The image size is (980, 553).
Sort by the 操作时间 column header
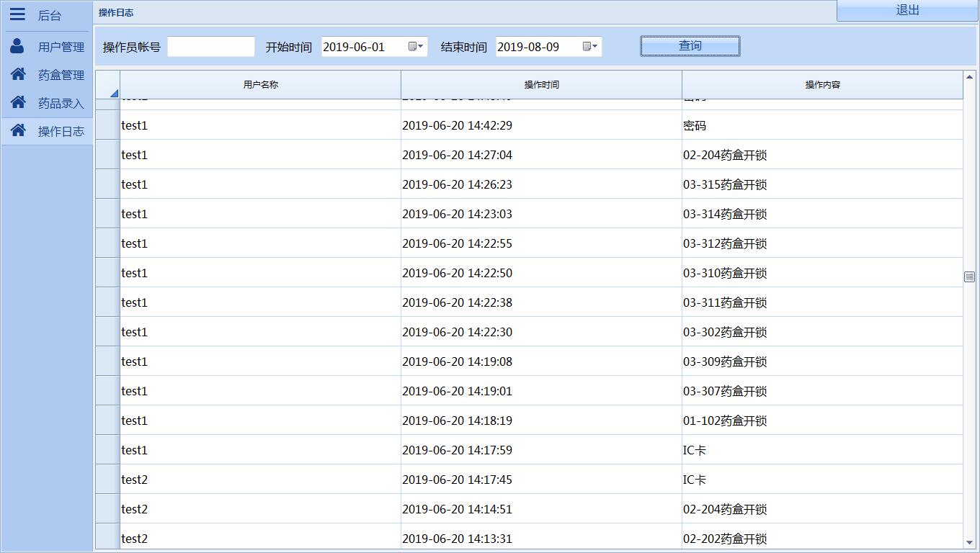point(541,85)
